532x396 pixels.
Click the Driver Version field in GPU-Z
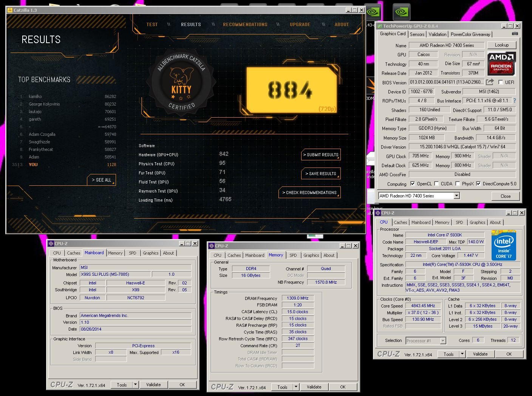pos(462,147)
